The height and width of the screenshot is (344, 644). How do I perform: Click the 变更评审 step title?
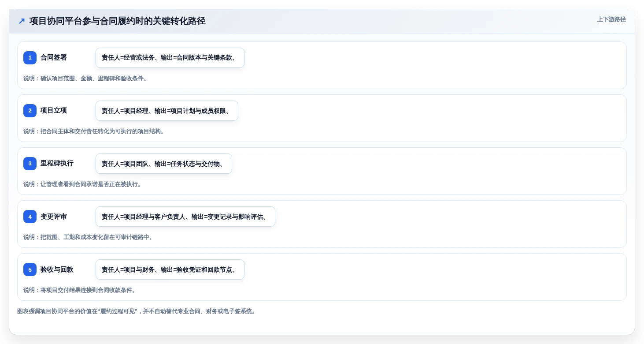(54, 217)
